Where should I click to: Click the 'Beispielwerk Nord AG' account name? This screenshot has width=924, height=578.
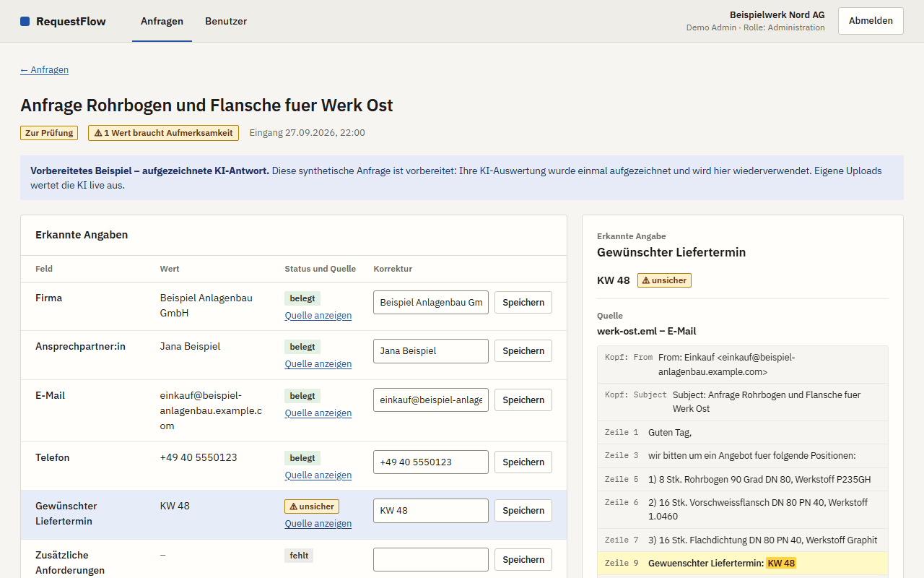click(x=777, y=14)
